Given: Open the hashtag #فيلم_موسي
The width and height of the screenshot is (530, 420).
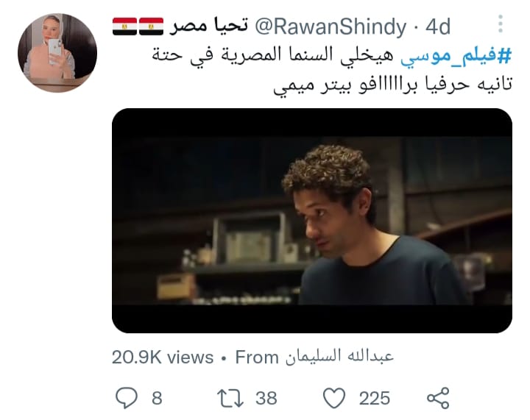Looking at the screenshot, I should click(456, 55).
